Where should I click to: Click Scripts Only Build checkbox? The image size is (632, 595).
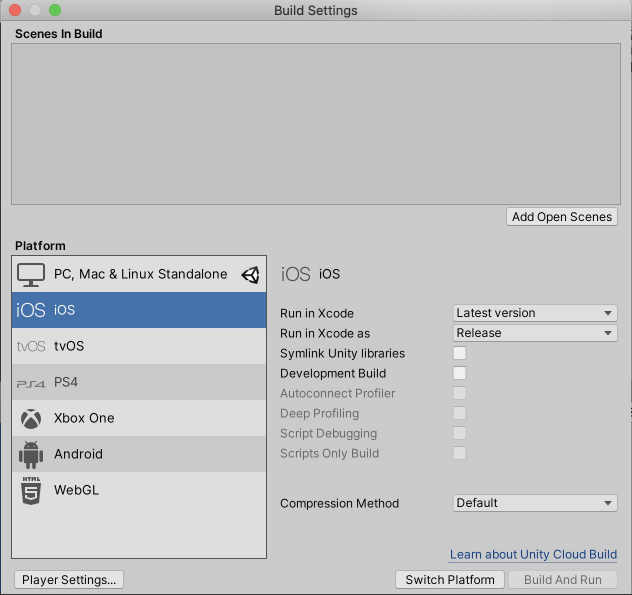pos(459,453)
